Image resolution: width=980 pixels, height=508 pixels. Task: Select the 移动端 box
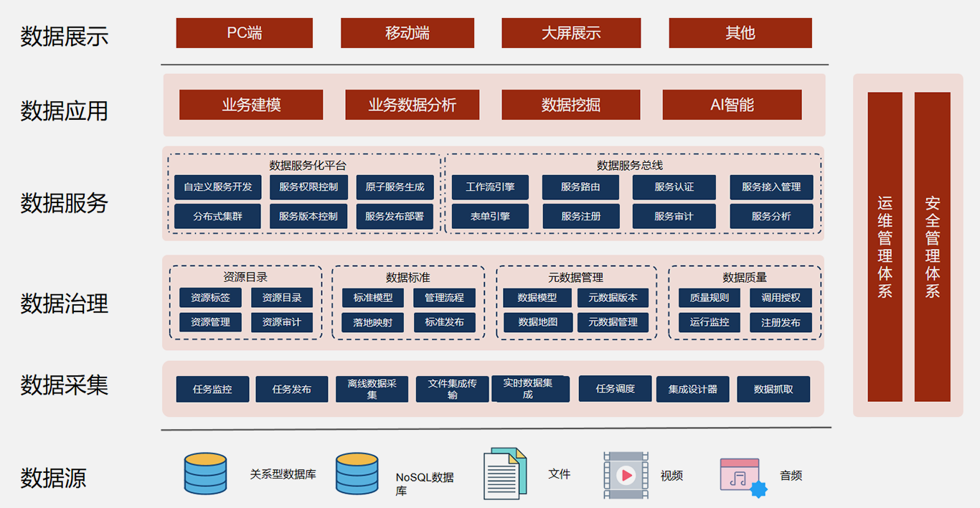pos(407,33)
